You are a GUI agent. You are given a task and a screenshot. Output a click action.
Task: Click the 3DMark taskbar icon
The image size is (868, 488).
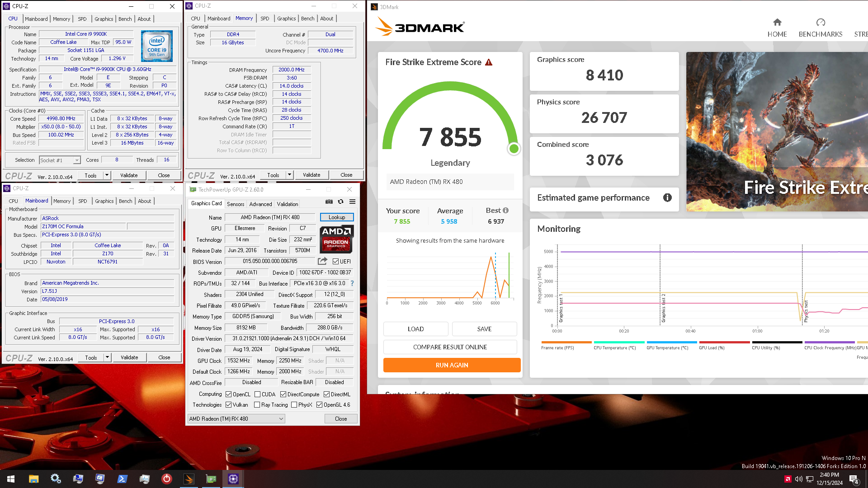click(189, 479)
